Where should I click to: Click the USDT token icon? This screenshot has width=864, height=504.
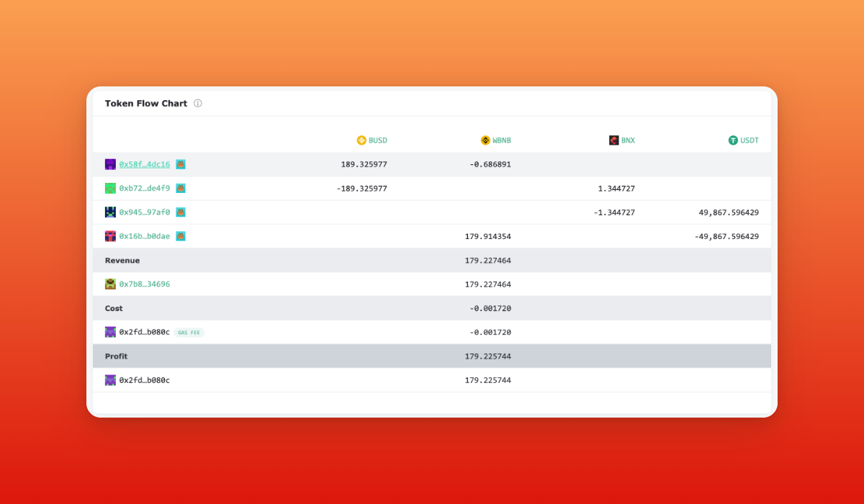(733, 140)
